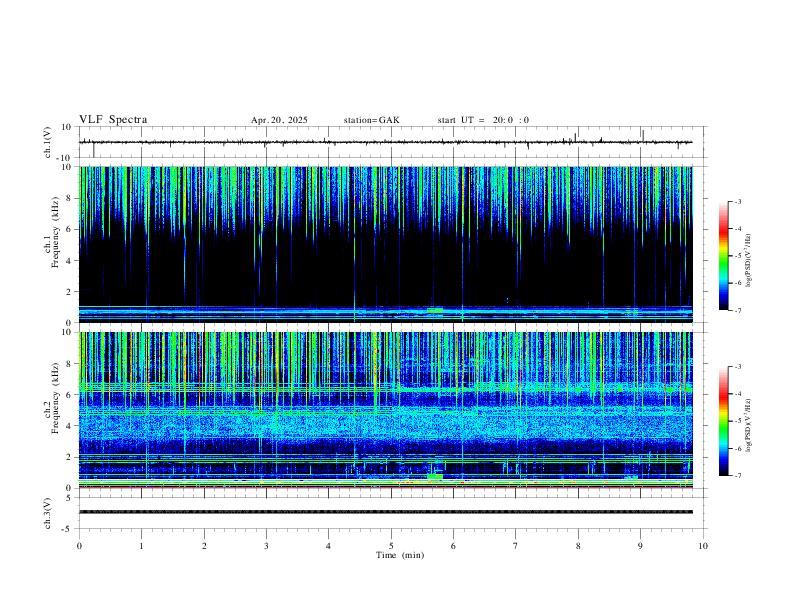
Task: Click the 'start UT = 20:0 :0' text
Action: (x=483, y=120)
